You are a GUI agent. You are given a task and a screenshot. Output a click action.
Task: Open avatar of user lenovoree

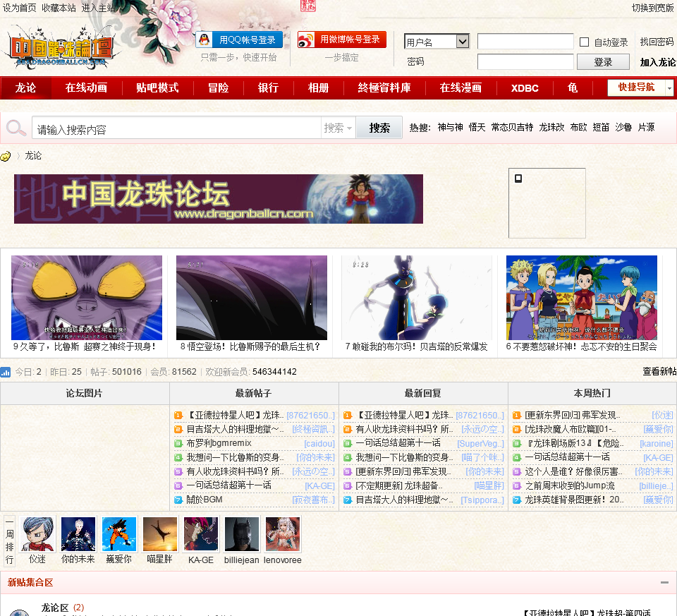pyautogui.click(x=283, y=534)
